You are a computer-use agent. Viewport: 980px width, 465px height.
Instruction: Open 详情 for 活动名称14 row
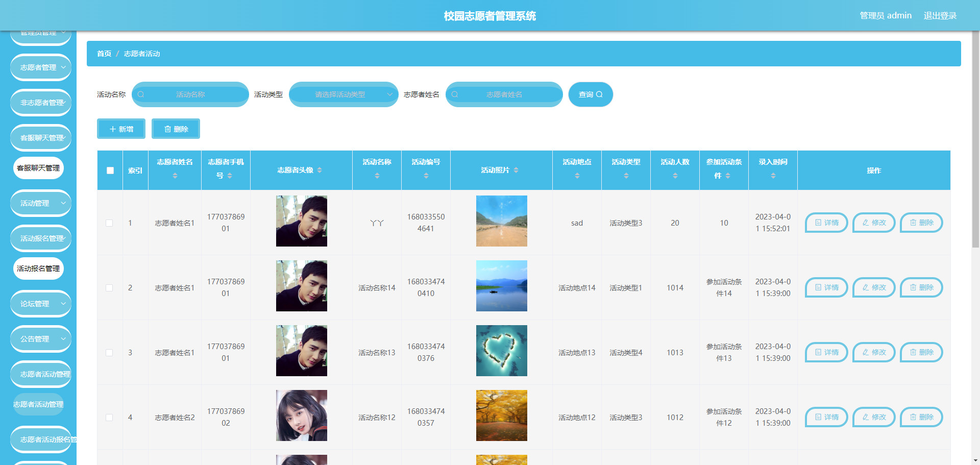[x=826, y=287]
